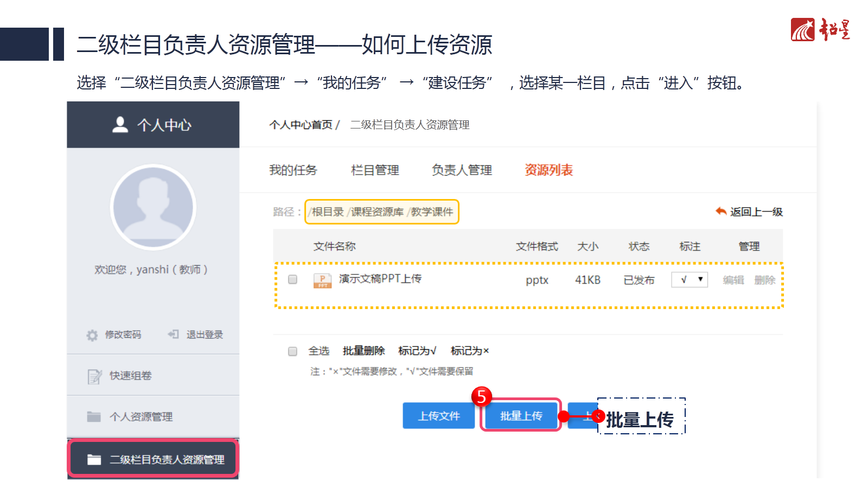Switch to the 栏目管理 tab
Viewport: 868px width, 488px height.
tap(375, 170)
